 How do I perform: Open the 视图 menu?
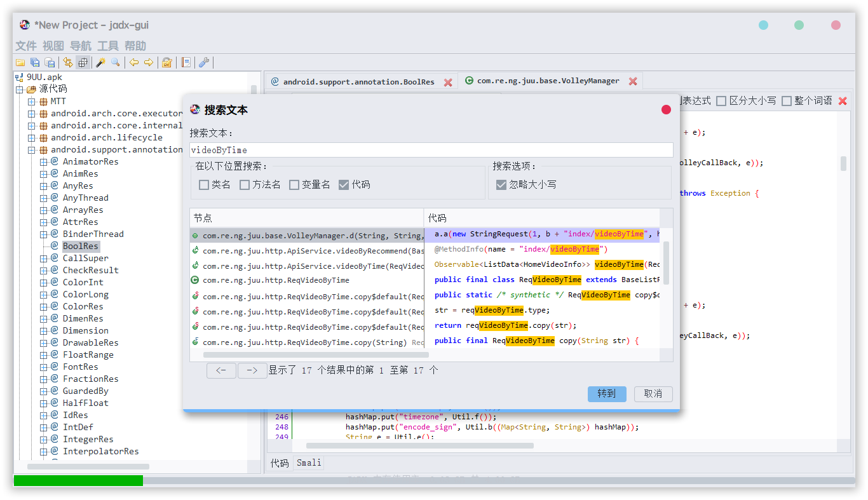tap(53, 46)
